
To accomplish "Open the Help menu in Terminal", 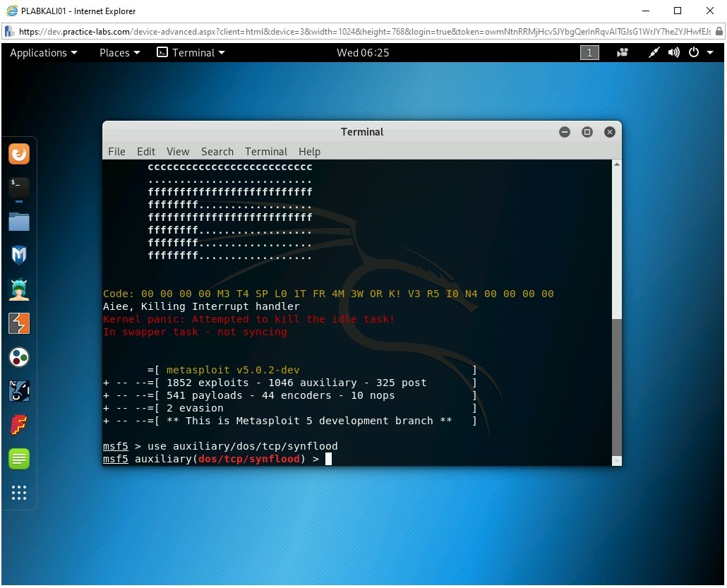I will pos(309,152).
